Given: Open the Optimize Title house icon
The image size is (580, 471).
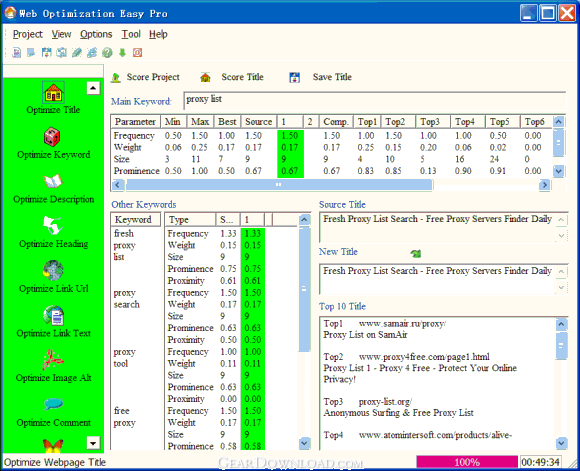Looking at the screenshot, I should tap(54, 92).
